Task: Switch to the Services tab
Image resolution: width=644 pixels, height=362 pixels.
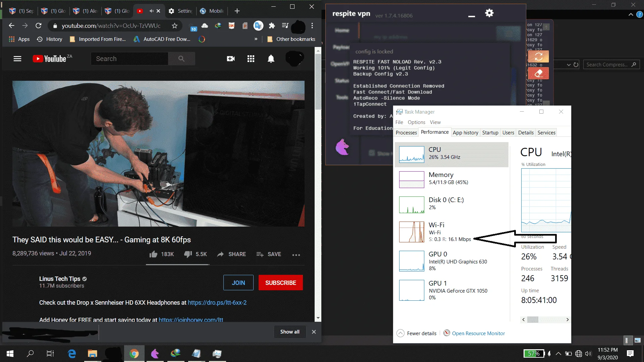Action: coord(546,132)
